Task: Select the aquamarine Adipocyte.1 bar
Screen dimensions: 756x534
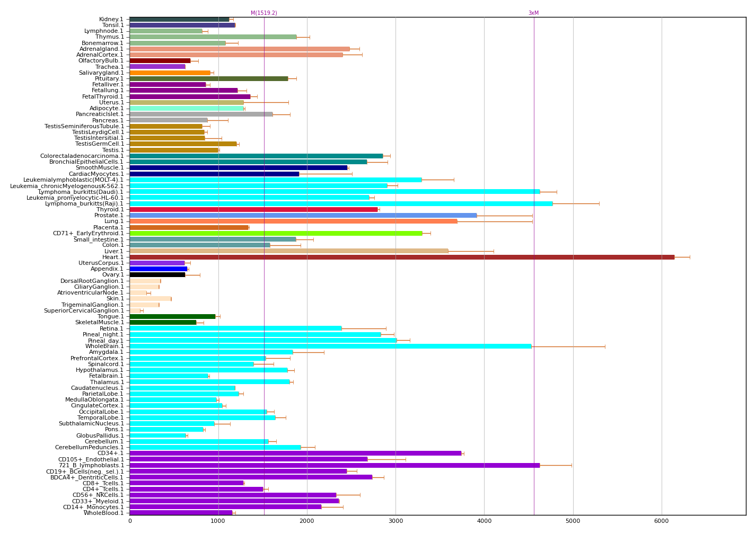Action: pyautogui.click(x=187, y=109)
